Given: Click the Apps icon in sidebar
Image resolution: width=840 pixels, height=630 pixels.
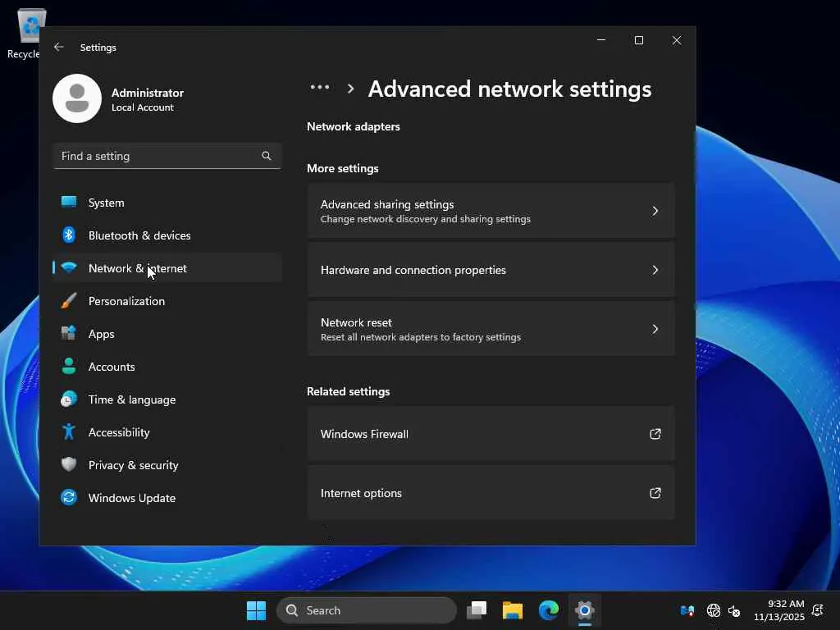Looking at the screenshot, I should click(x=69, y=333).
